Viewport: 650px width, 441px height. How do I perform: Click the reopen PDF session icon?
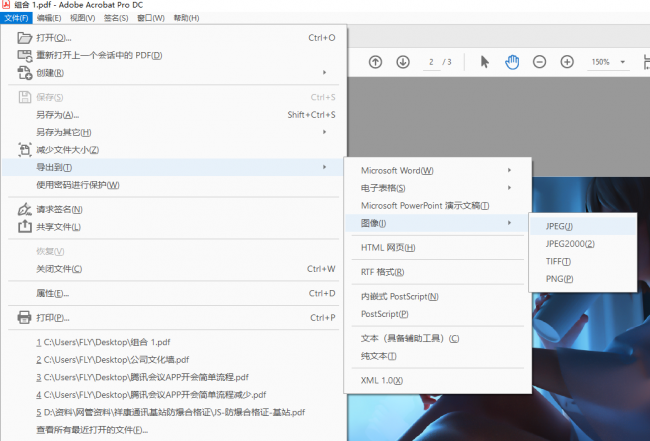[x=24, y=56]
